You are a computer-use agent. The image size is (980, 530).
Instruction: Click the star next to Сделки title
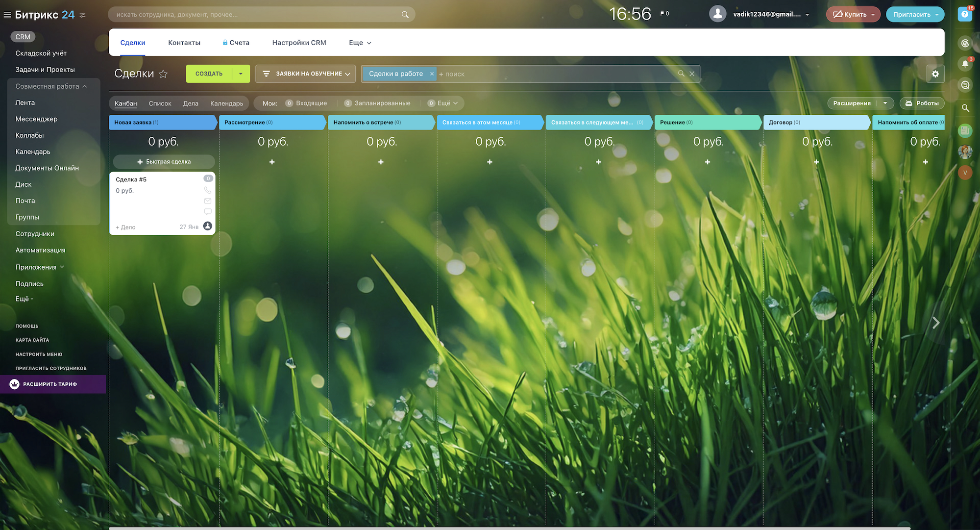pyautogui.click(x=163, y=74)
